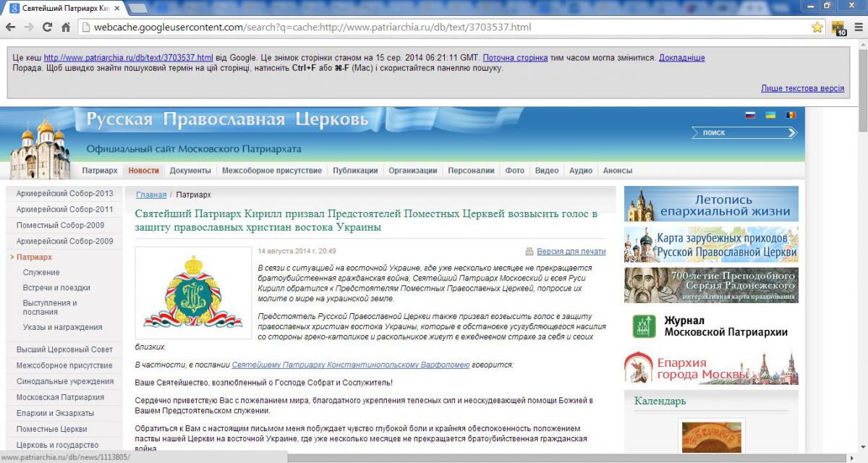Open Межсоборное присутствие in top navigation

tap(272, 171)
